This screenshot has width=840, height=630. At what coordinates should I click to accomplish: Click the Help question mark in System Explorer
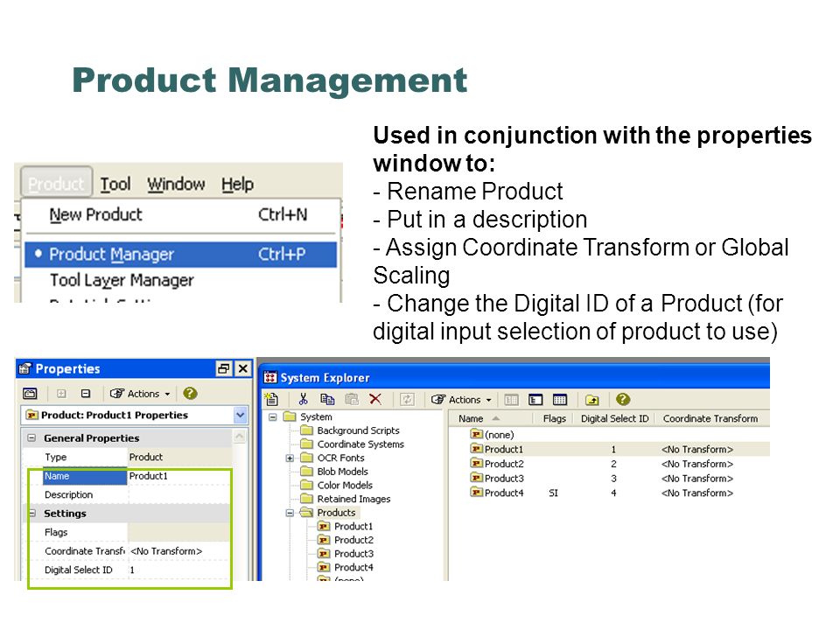pyautogui.click(x=623, y=399)
